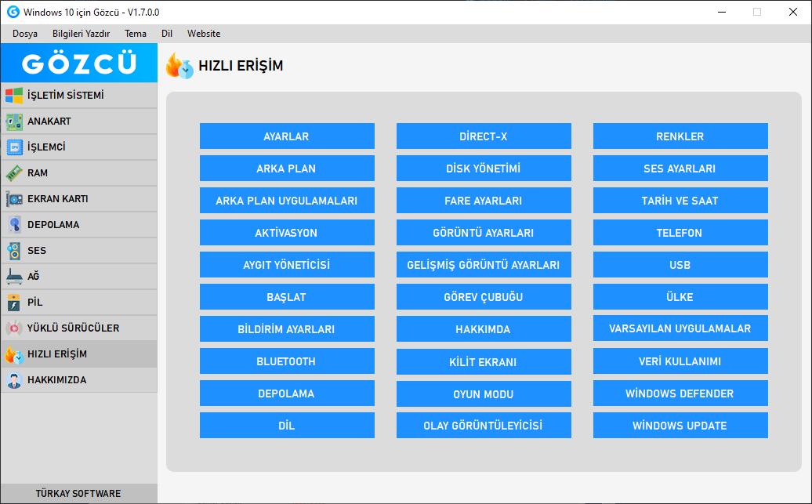Open SES AYARLARI

(x=680, y=169)
